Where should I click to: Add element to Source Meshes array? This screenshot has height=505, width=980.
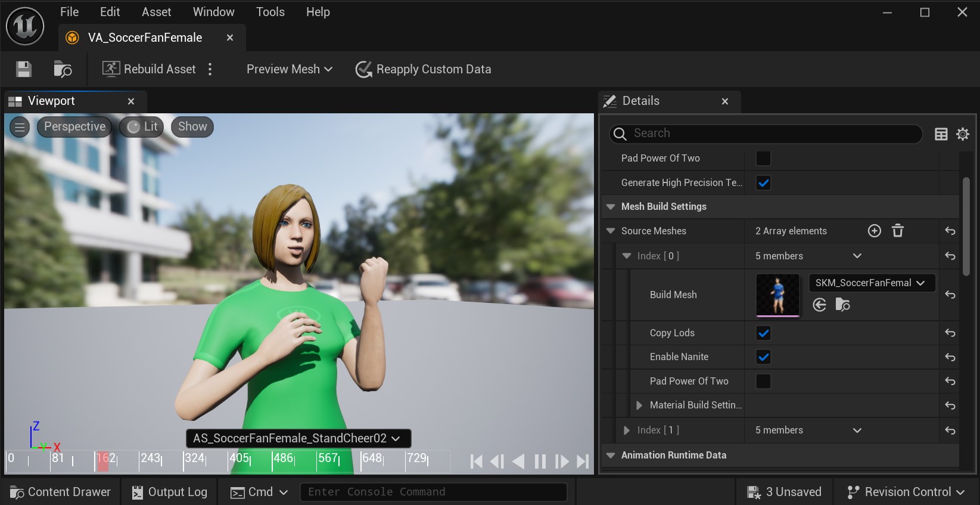coord(874,231)
